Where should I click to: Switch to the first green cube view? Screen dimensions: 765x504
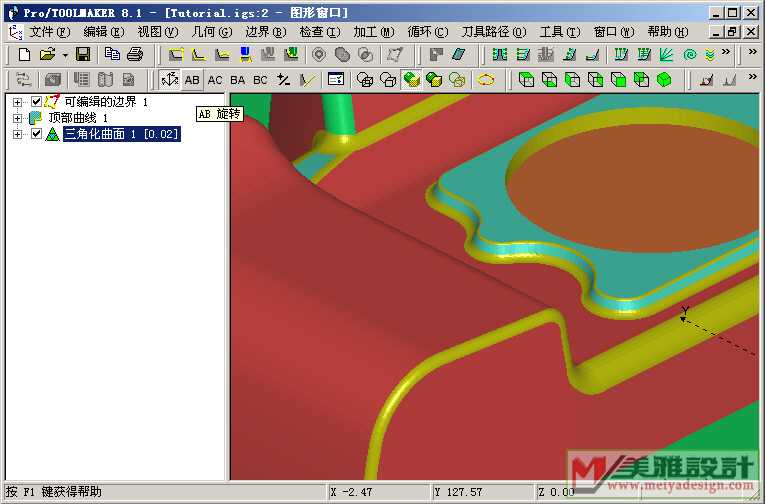coord(526,80)
